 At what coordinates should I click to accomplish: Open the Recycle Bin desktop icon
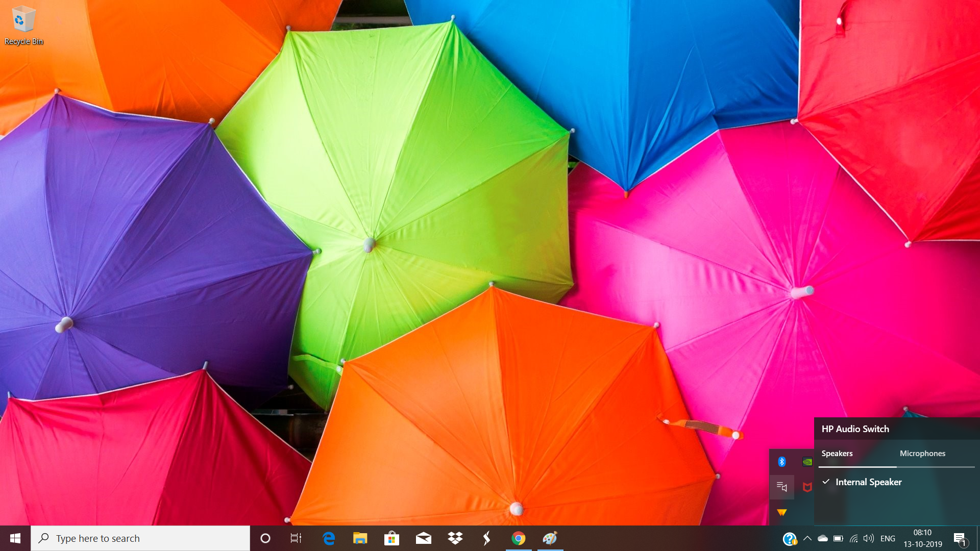point(23,26)
